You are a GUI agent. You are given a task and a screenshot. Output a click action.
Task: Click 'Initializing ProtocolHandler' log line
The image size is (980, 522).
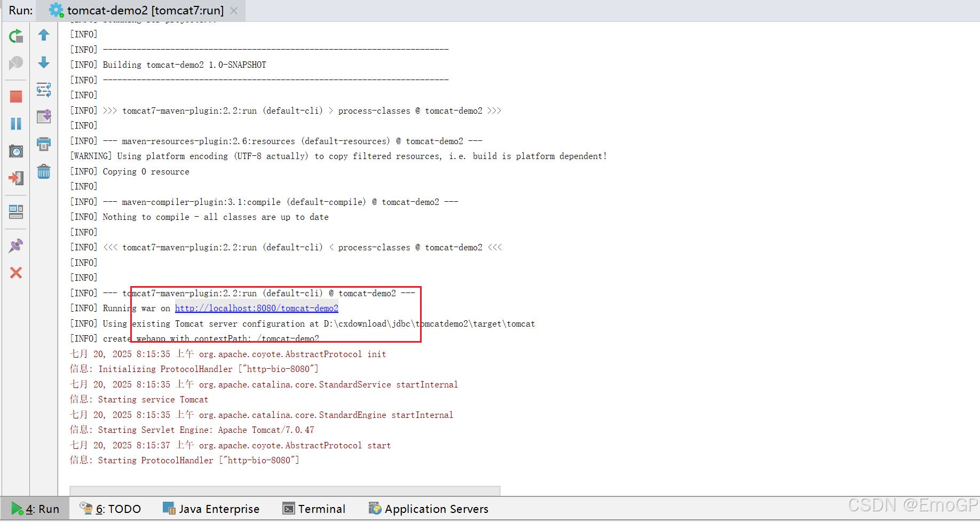click(x=194, y=369)
